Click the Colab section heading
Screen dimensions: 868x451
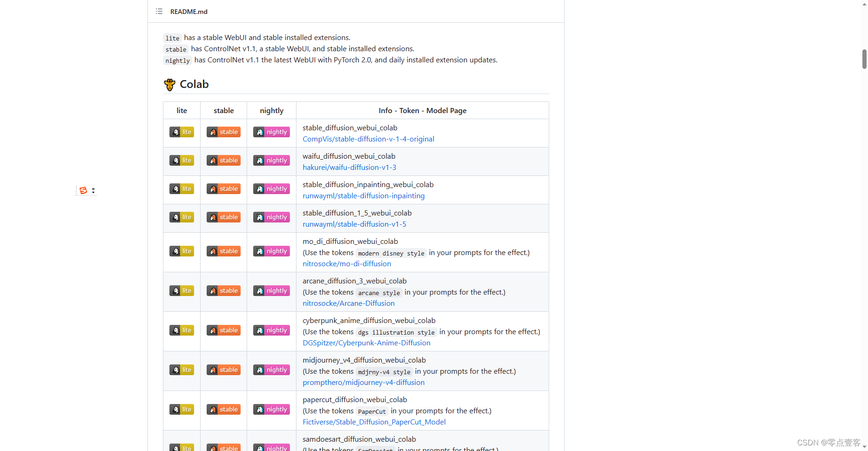click(x=194, y=84)
